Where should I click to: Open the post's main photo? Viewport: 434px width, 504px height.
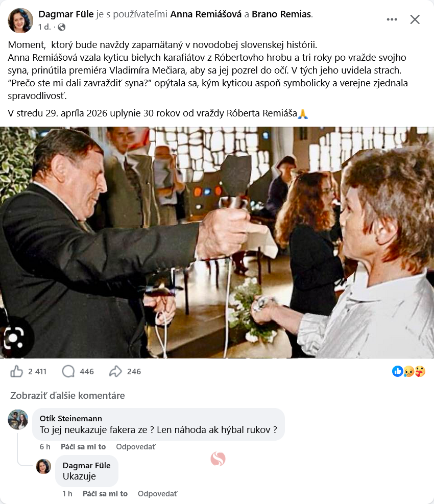tap(217, 243)
